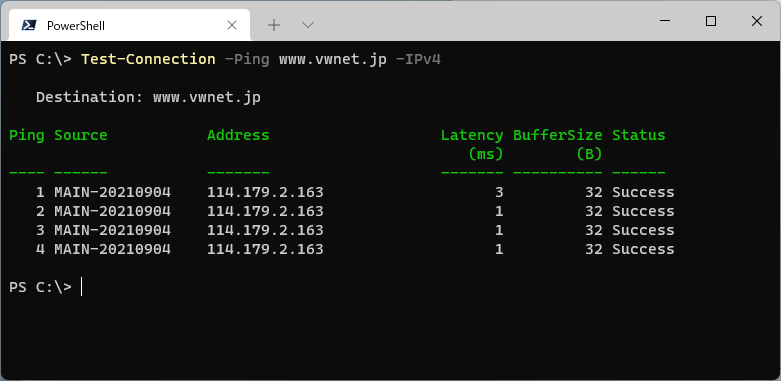Close the PowerShell tab
The height and width of the screenshot is (381, 781).
pyautogui.click(x=232, y=25)
